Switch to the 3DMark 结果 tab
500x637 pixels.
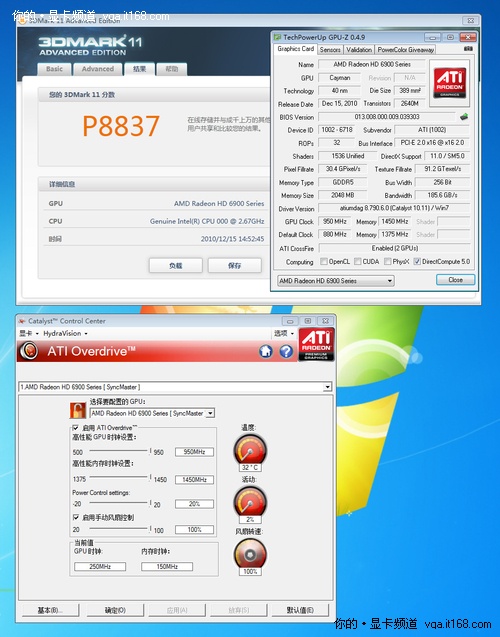tap(139, 69)
